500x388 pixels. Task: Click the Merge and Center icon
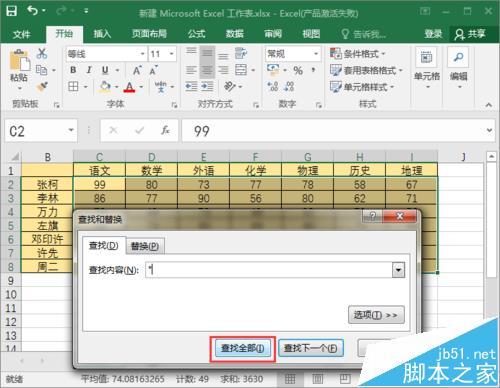coord(241,70)
